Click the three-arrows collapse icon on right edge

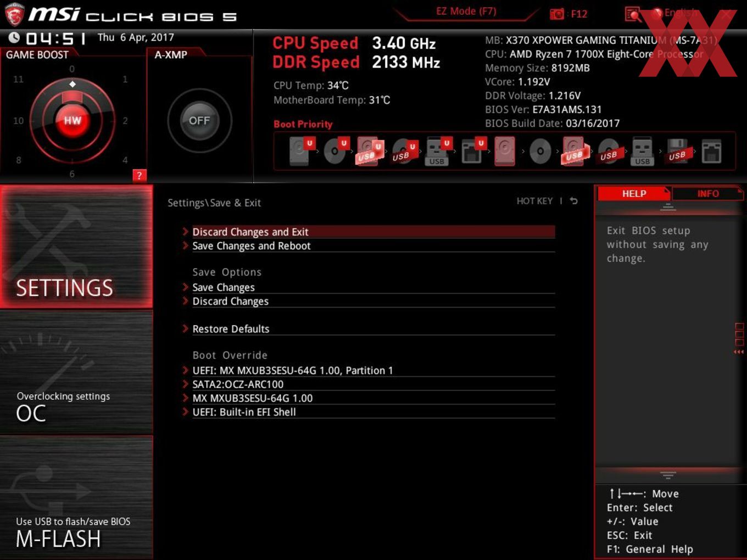click(739, 352)
